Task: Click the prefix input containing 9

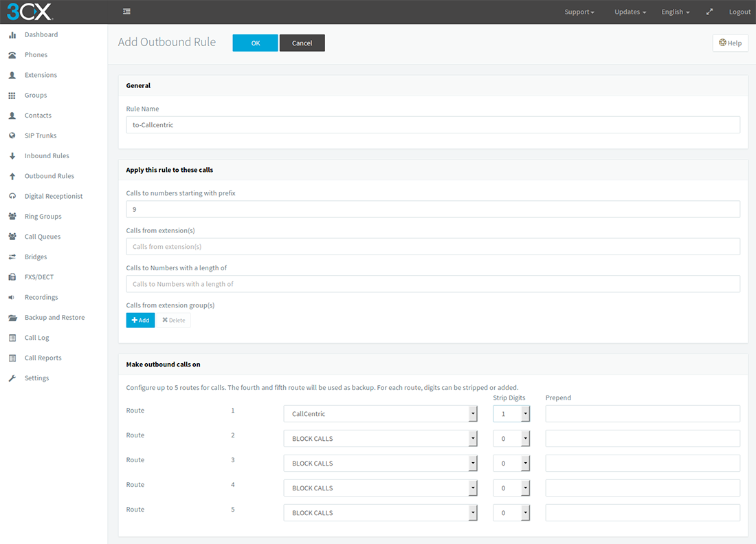Action: pos(433,209)
